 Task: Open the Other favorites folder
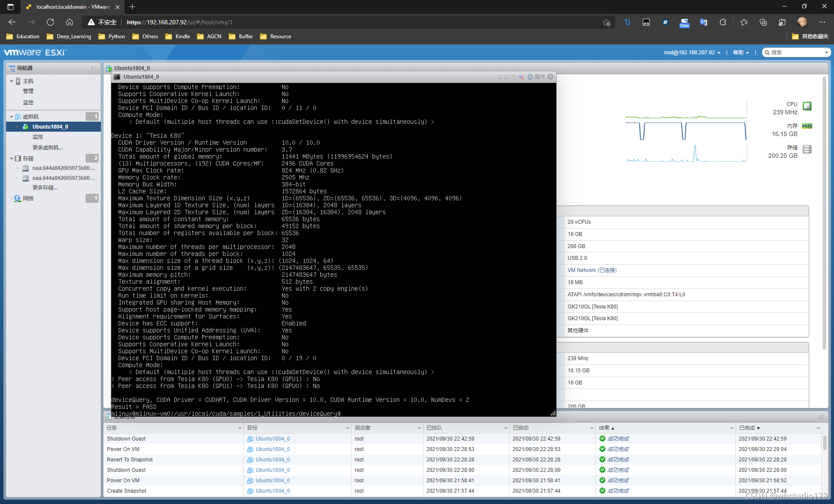pos(810,36)
